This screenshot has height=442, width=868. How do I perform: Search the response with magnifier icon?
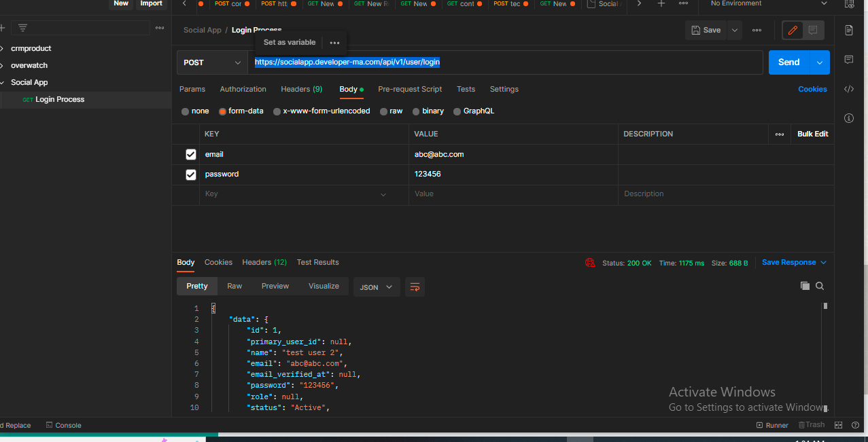tap(820, 287)
